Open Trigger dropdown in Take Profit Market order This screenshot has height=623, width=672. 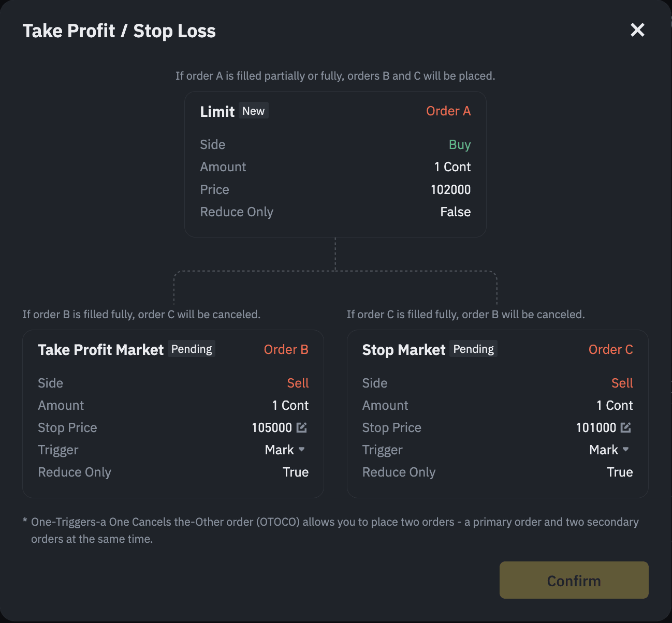point(285,450)
